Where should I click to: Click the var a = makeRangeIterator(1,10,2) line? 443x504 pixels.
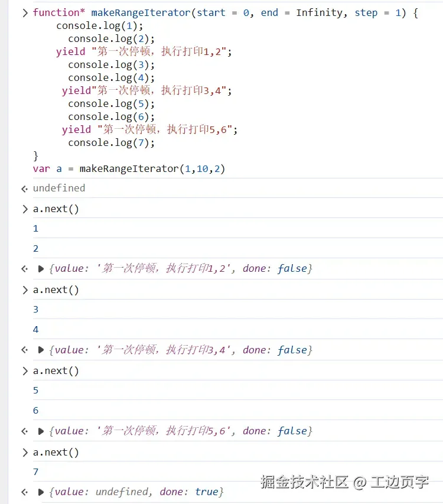tap(129, 169)
